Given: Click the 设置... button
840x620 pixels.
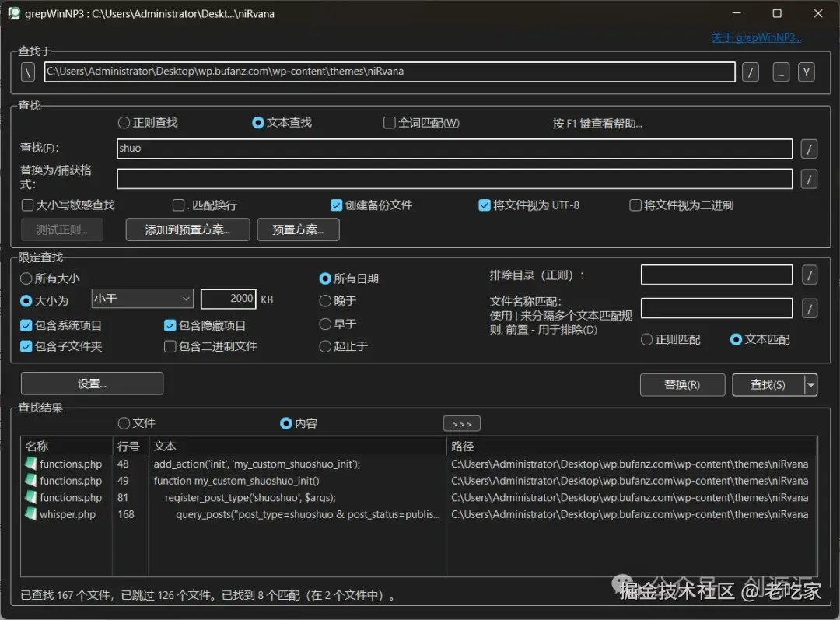Looking at the screenshot, I should [x=92, y=384].
